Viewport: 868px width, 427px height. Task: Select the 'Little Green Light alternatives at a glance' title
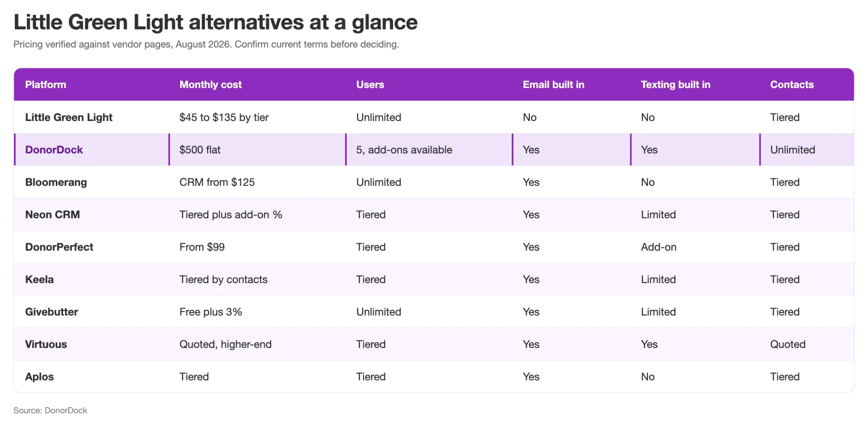pyautogui.click(x=215, y=22)
